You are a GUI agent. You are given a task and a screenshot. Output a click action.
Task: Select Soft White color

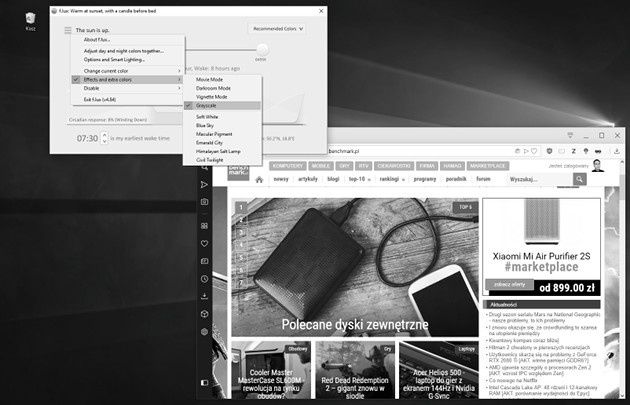pyautogui.click(x=222, y=117)
